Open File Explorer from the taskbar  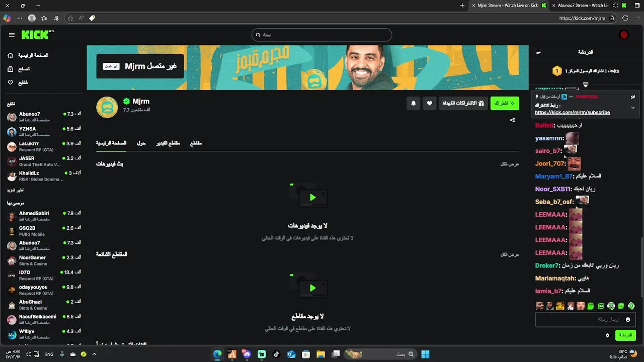coord(320,354)
